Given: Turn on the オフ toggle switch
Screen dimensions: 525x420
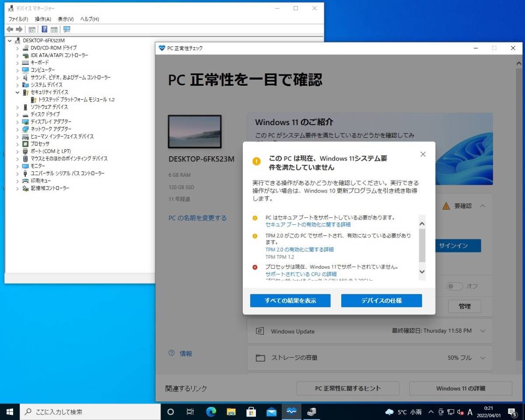Looking at the screenshot, I should [x=454, y=286].
